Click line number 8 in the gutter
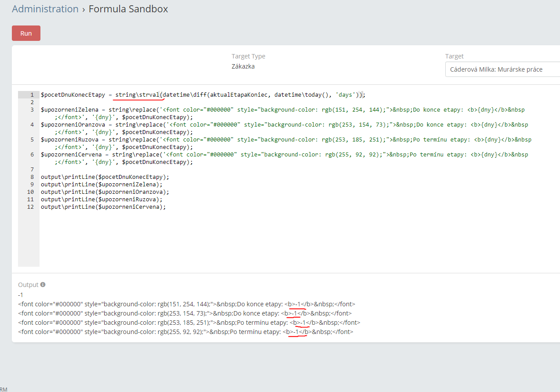 pos(32,177)
